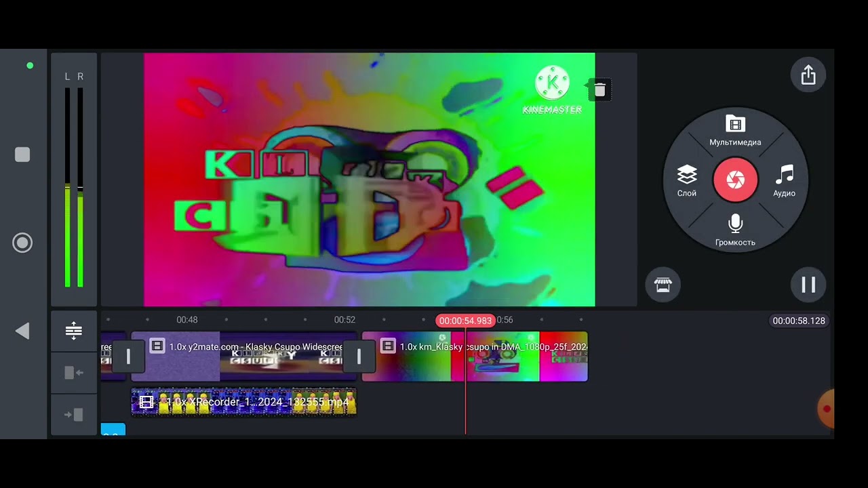The image size is (868, 488).
Task: Tap the 00:52 ruler mark
Action: tap(344, 320)
